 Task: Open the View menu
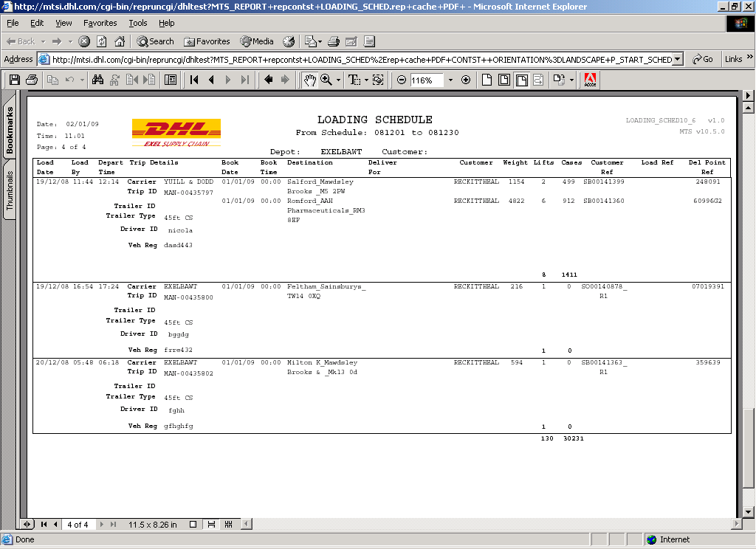[63, 23]
